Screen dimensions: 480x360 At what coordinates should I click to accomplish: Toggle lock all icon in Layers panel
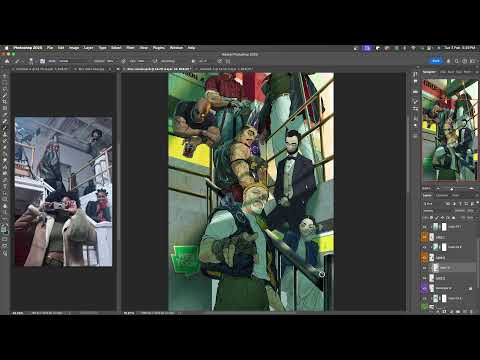tap(453, 217)
